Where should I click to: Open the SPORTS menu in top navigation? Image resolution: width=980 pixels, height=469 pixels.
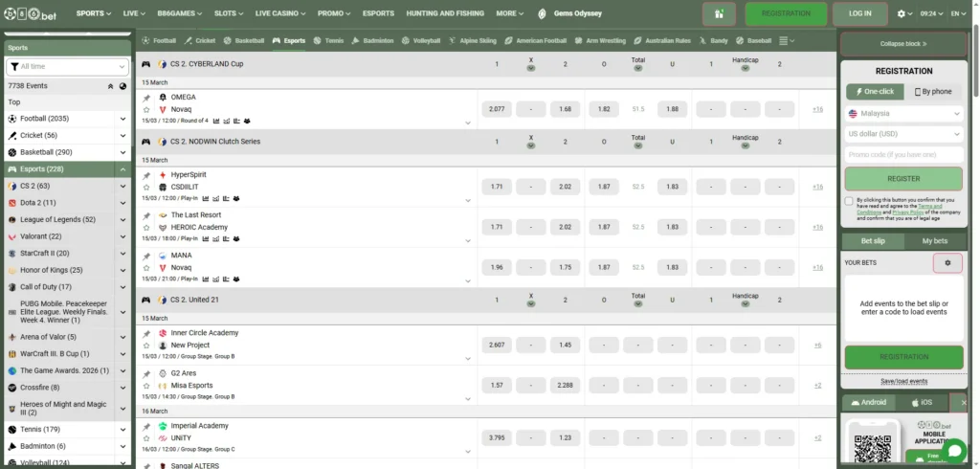pos(94,13)
